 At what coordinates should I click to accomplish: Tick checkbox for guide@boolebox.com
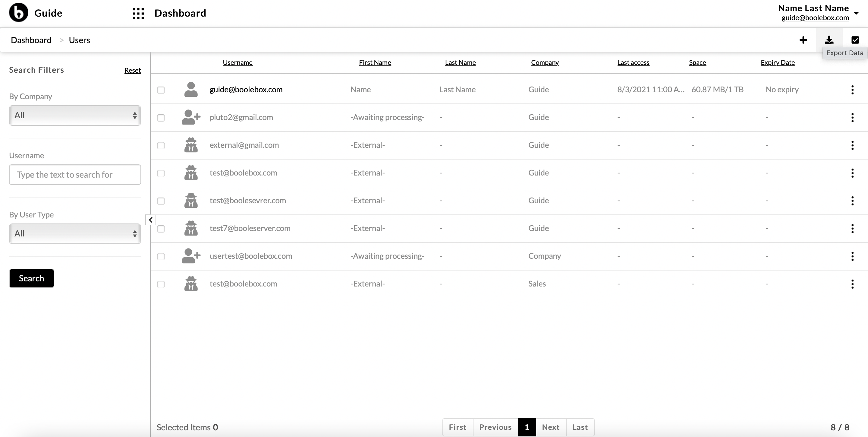point(161,90)
